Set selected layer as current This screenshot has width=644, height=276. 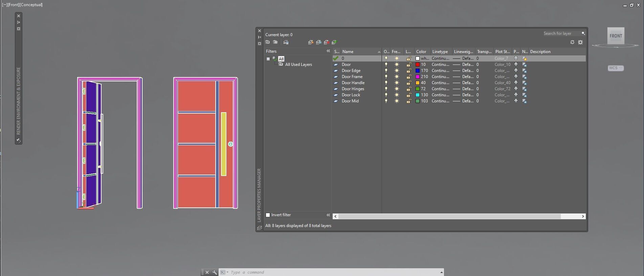click(x=334, y=42)
